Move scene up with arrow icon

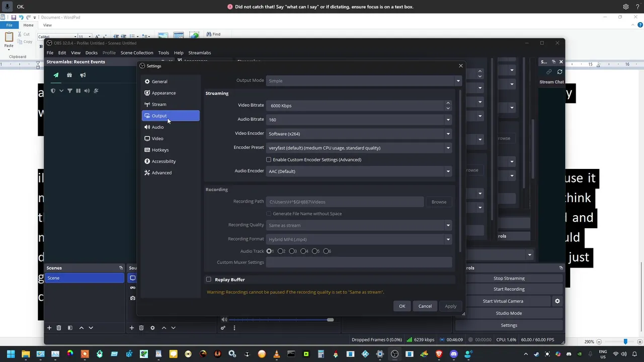(82, 328)
